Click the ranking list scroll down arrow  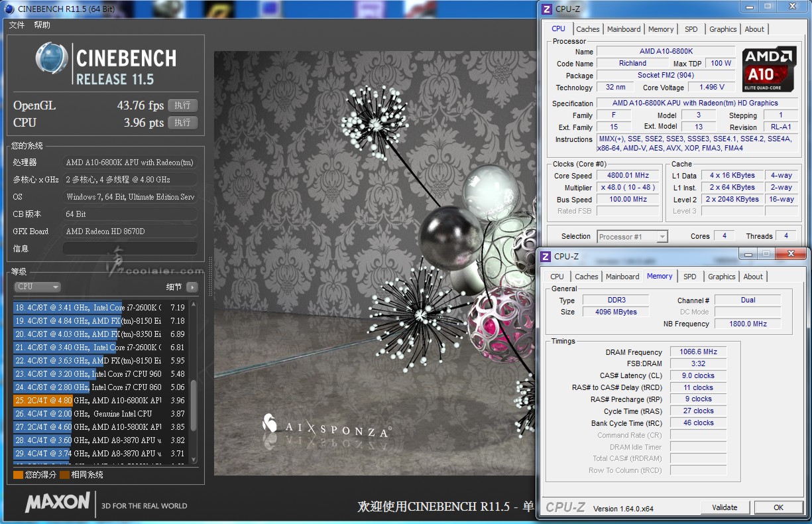(x=194, y=459)
